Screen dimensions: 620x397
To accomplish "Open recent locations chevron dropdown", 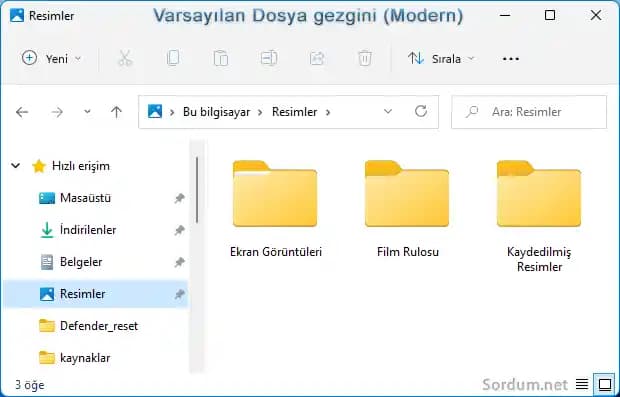I will (87, 112).
